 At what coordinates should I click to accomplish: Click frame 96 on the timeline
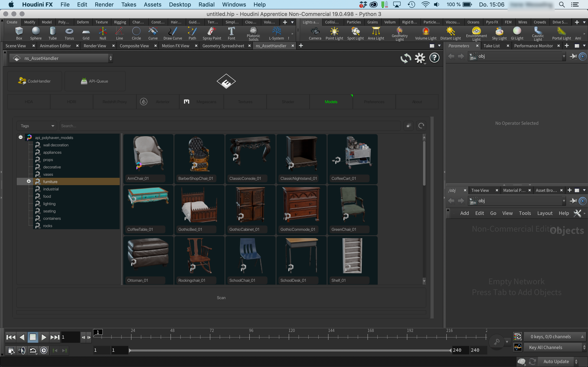tap(249, 337)
